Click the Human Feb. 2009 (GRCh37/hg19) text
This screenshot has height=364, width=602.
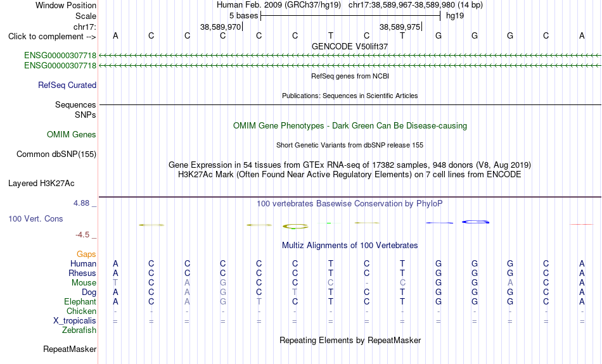[x=279, y=5]
